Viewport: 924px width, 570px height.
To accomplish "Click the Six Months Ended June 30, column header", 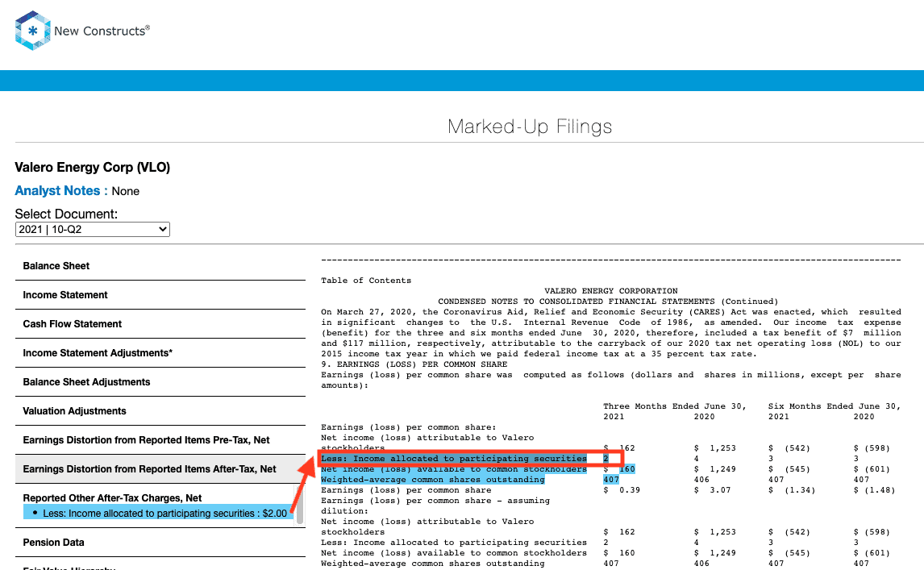I will pos(835,406).
